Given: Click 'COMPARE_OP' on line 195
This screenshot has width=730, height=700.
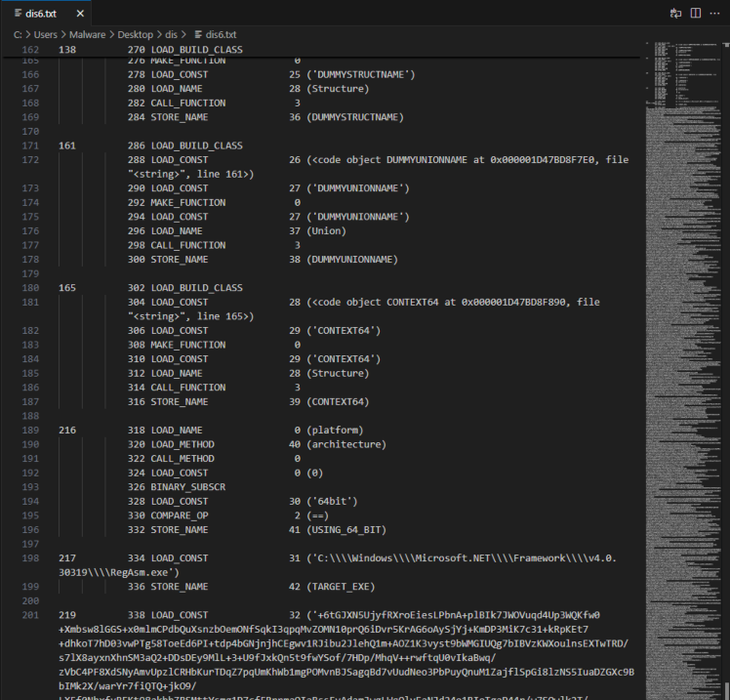Looking at the screenshot, I should (180, 515).
